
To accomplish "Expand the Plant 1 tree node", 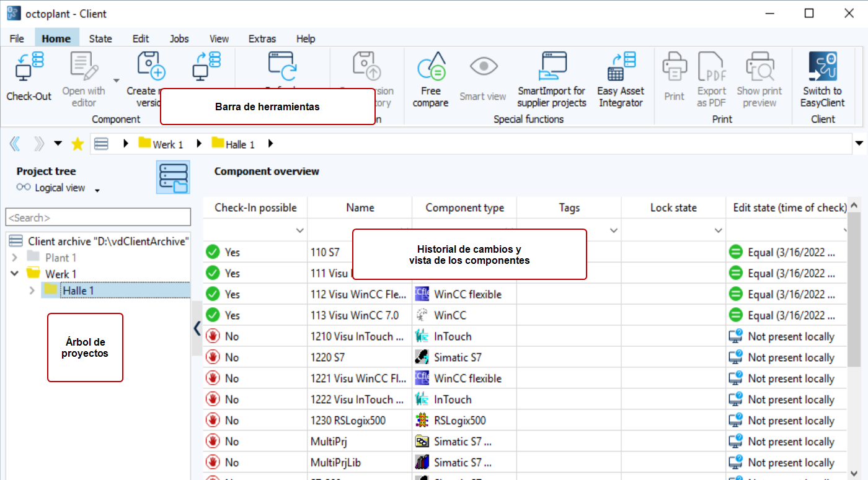I will (15, 258).
